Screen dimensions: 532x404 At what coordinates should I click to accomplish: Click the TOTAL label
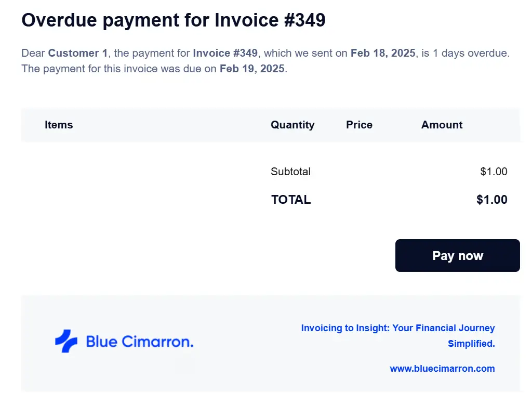[x=291, y=200]
